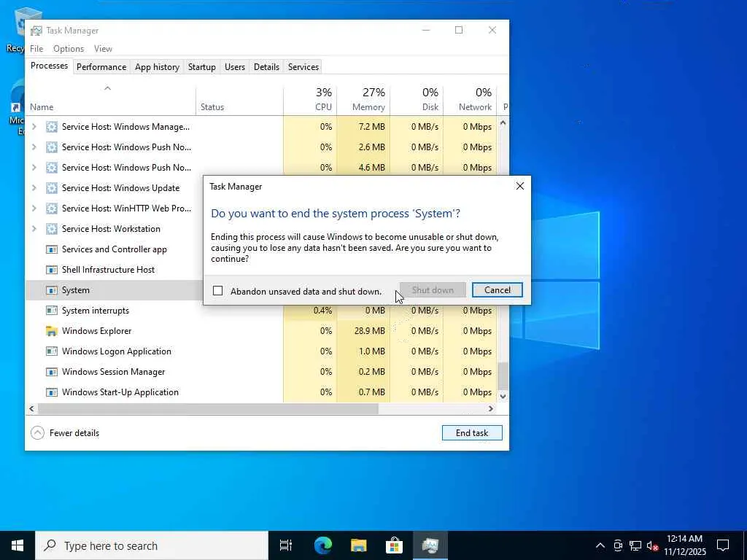Click the Windows Logon Application icon

pyautogui.click(x=52, y=351)
